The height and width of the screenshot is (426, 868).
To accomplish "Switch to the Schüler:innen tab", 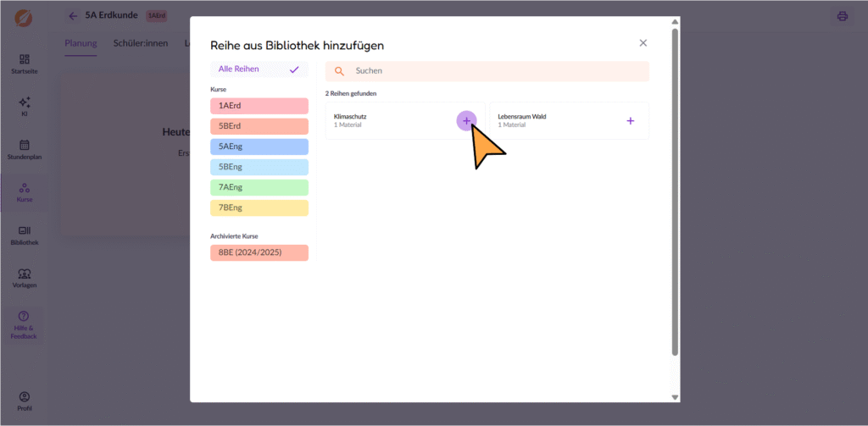I will (x=141, y=43).
